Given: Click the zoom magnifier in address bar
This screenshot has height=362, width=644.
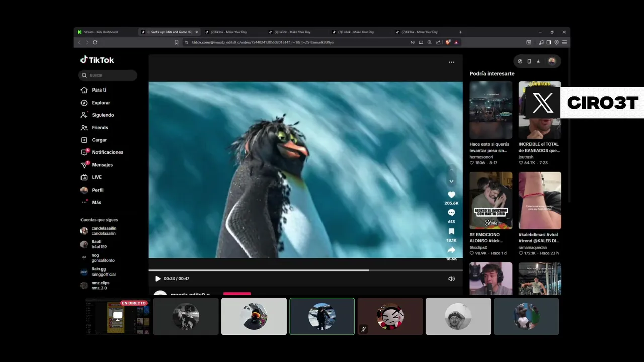Looking at the screenshot, I should coord(429,42).
